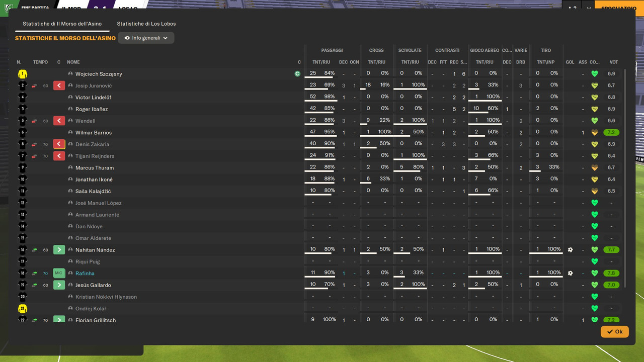Click Ondřej Kolář's yellow number 21 shirt
Image resolution: width=644 pixels, height=362 pixels.
23,309
